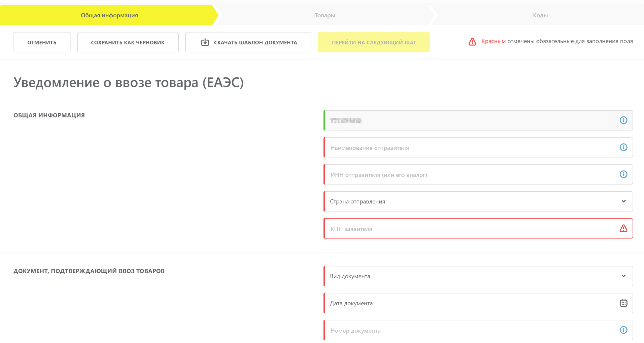This screenshot has height=343, width=644.
Task: Open calendar icon for Дата документа
Action: 623,303
